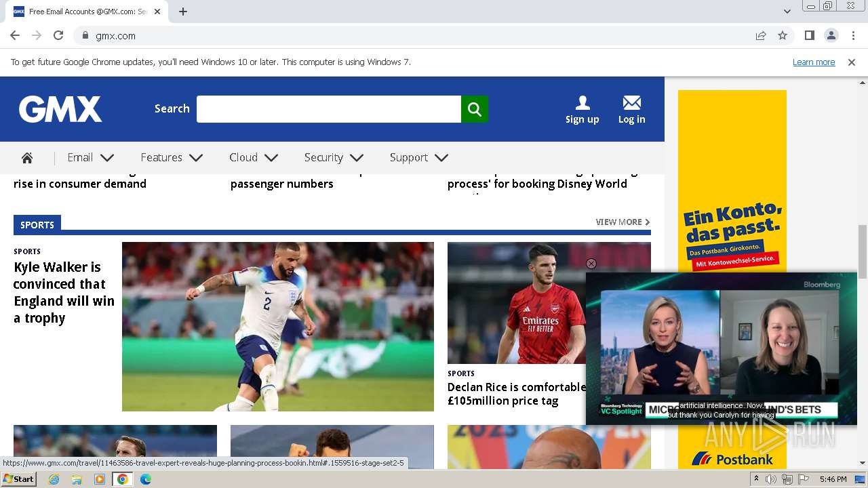Expand the Email menu
The width and height of the screenshot is (868, 488).
point(90,158)
